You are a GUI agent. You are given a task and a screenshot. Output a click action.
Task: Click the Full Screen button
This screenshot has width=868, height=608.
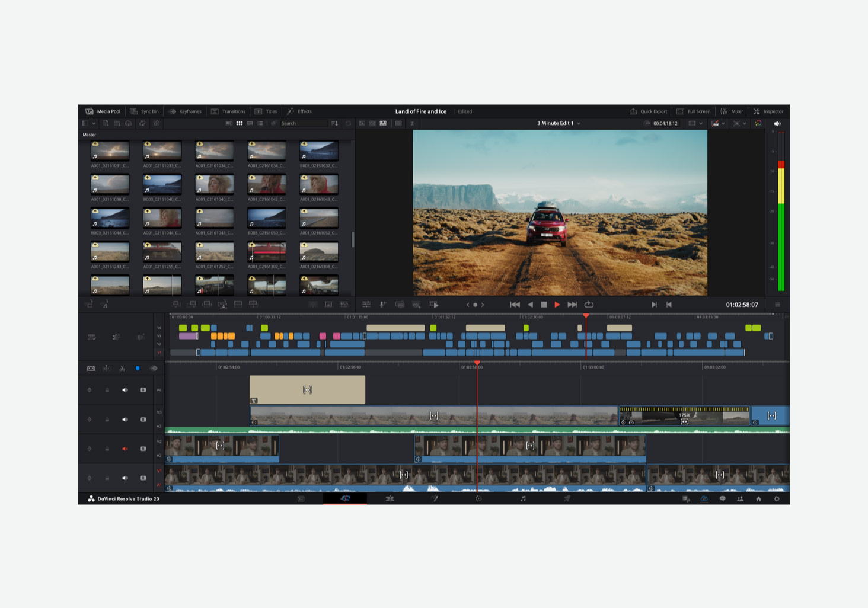[694, 111]
